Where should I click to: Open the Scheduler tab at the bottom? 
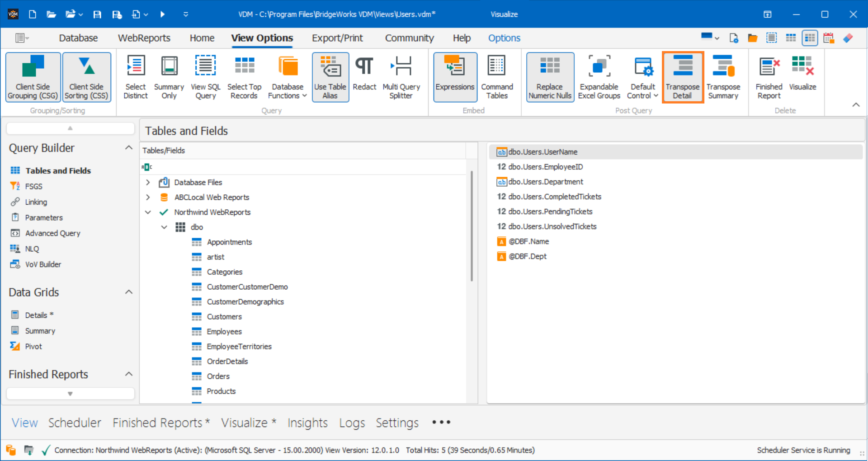click(x=75, y=423)
